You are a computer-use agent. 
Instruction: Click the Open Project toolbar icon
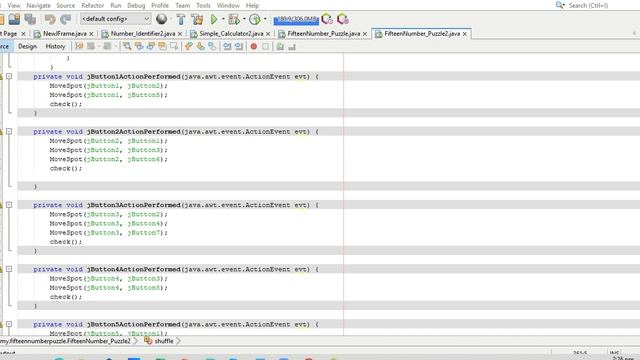[x=14, y=19]
